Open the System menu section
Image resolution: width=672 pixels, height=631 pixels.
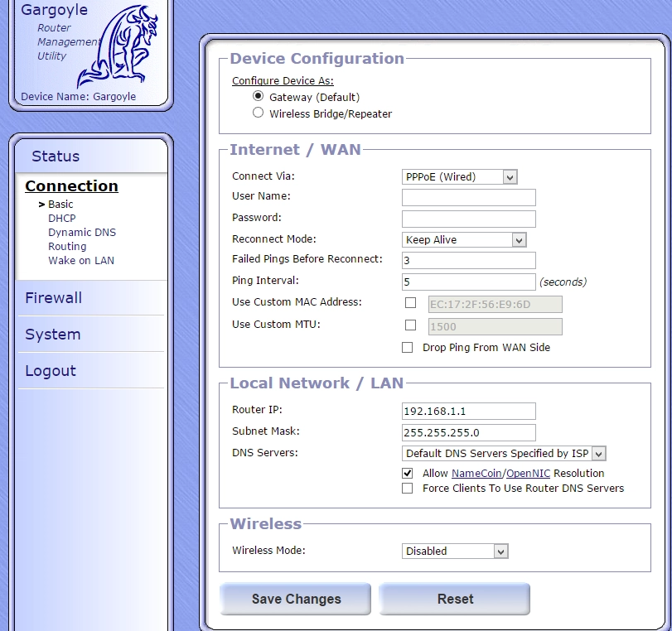coord(53,335)
